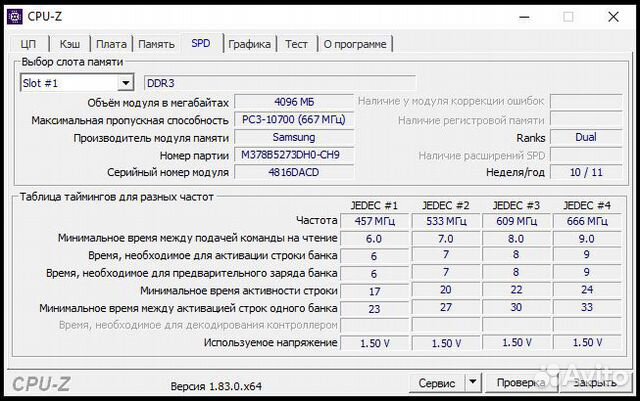Switch to the ЦП tab
Screen dimensions: 640x401
[x=28, y=44]
